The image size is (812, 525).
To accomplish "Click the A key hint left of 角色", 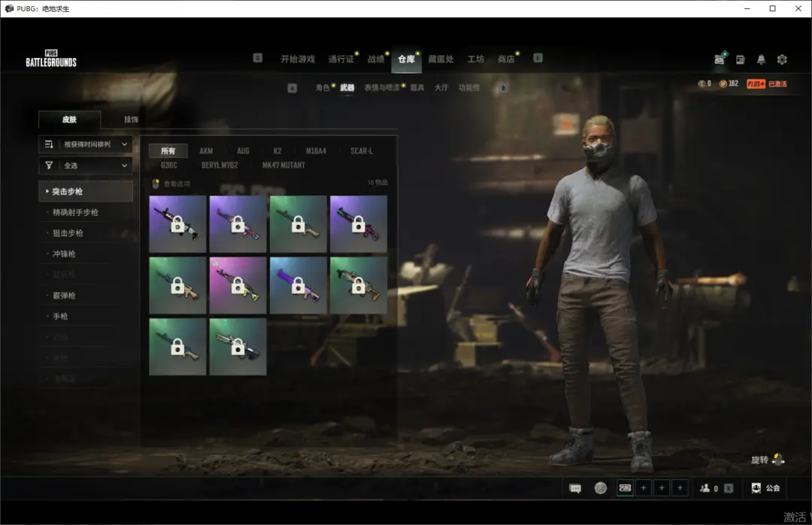I will (x=292, y=88).
